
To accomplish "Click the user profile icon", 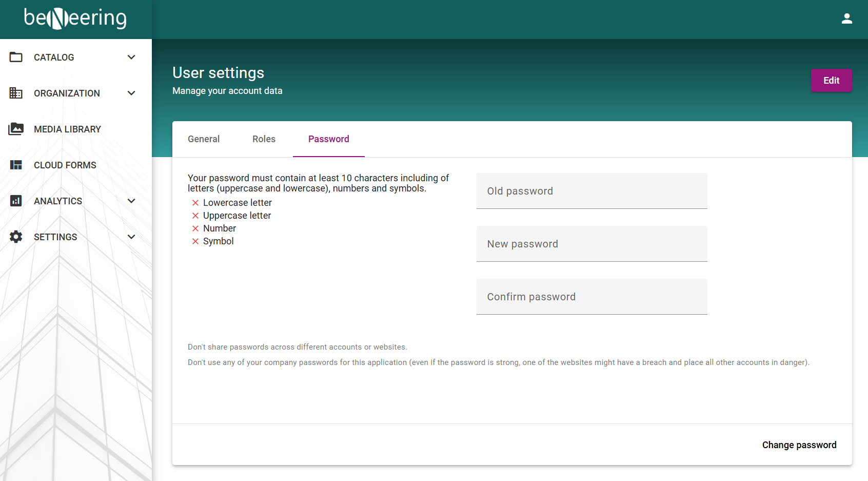I will [846, 19].
